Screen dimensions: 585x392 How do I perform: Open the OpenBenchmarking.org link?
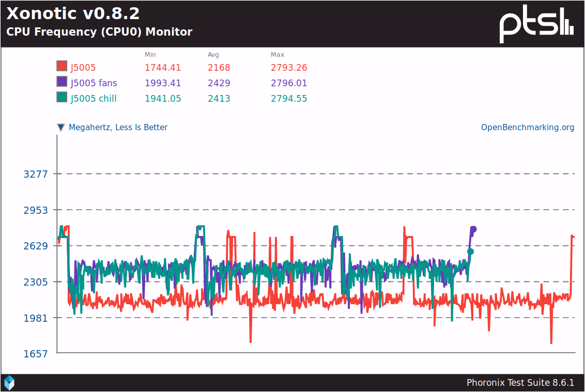(528, 128)
